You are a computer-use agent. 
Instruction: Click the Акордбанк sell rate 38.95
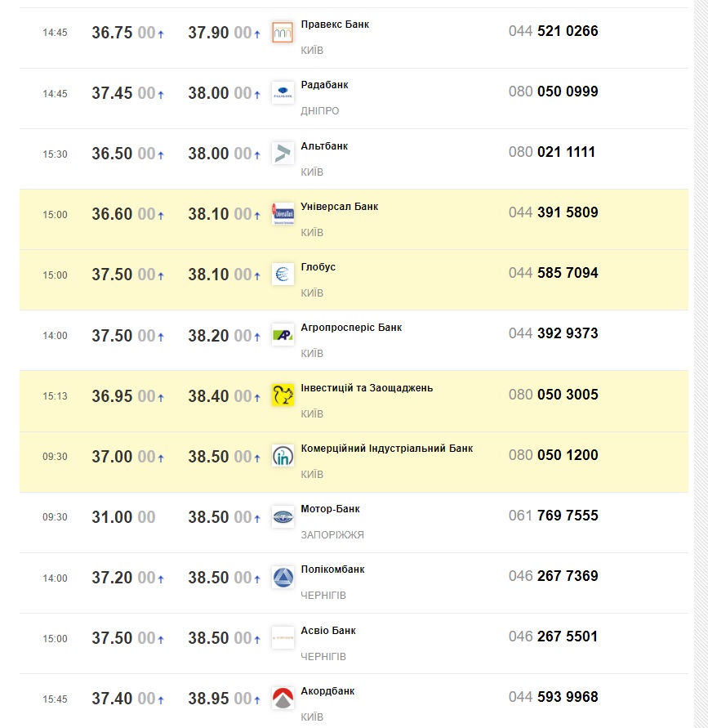tap(208, 699)
